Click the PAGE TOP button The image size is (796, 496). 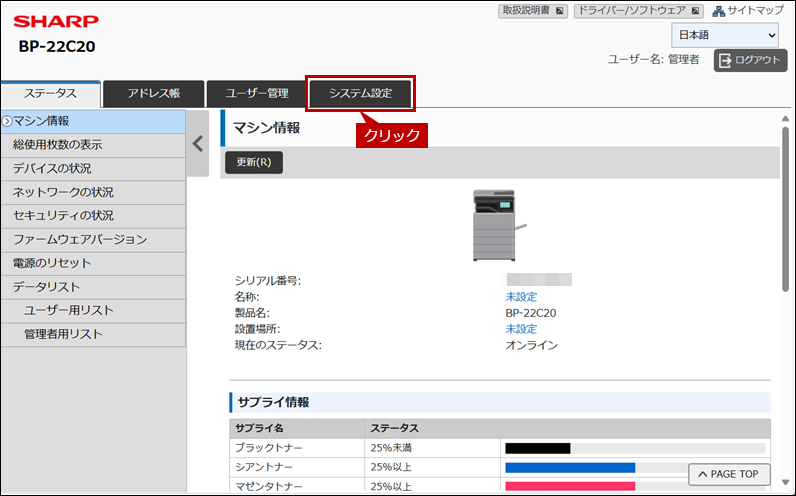pyautogui.click(x=729, y=474)
